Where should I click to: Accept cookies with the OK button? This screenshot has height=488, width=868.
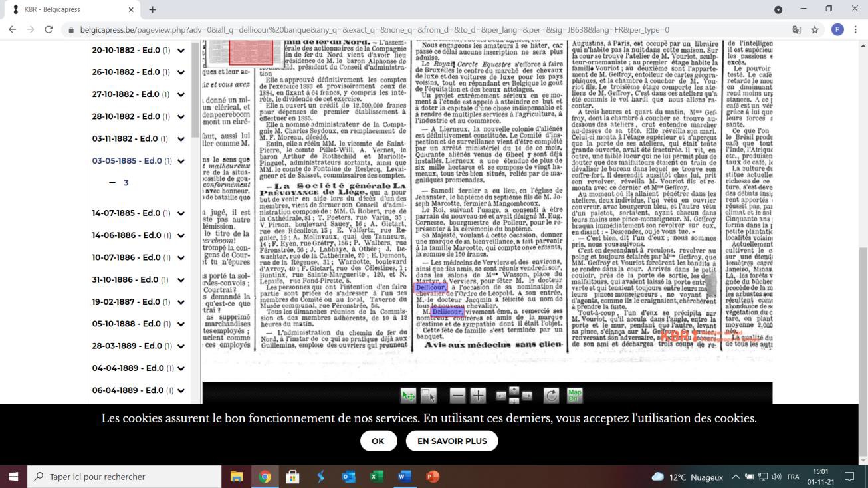pyautogui.click(x=378, y=441)
